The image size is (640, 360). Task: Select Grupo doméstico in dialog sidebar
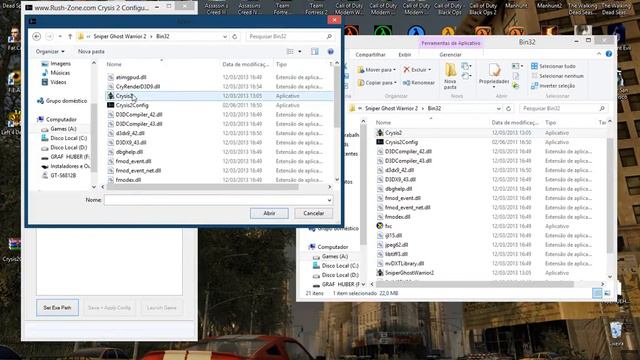pos(66,101)
